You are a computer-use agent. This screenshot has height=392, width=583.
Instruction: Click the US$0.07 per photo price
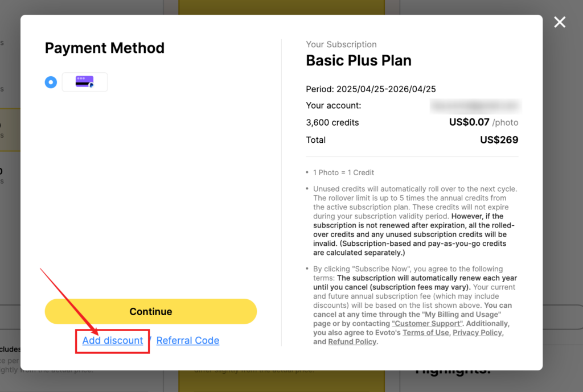483,122
